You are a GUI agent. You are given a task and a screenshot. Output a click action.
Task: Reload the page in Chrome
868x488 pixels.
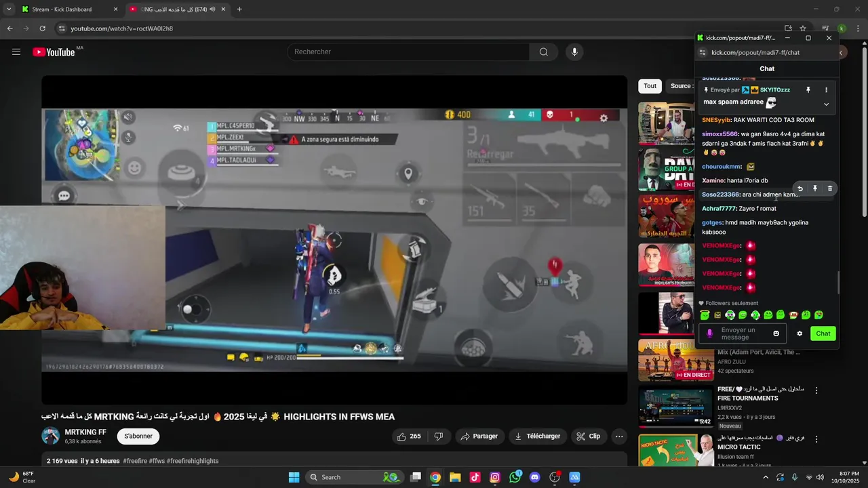coord(42,28)
